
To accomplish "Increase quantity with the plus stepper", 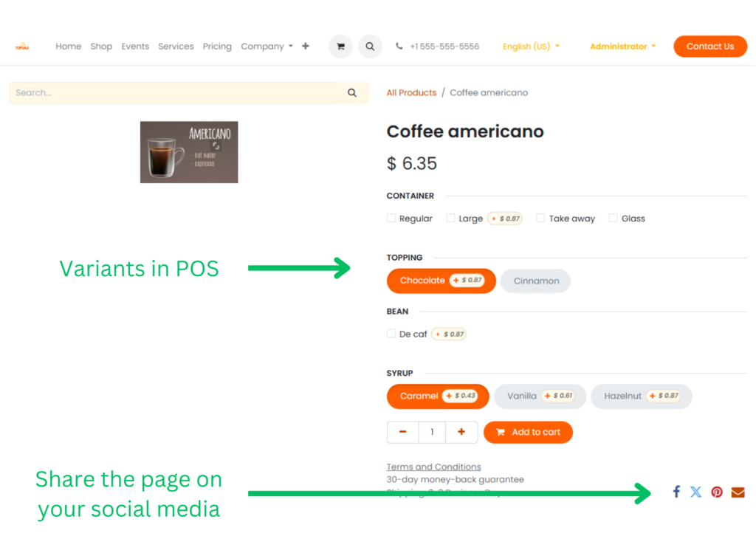I will point(461,432).
